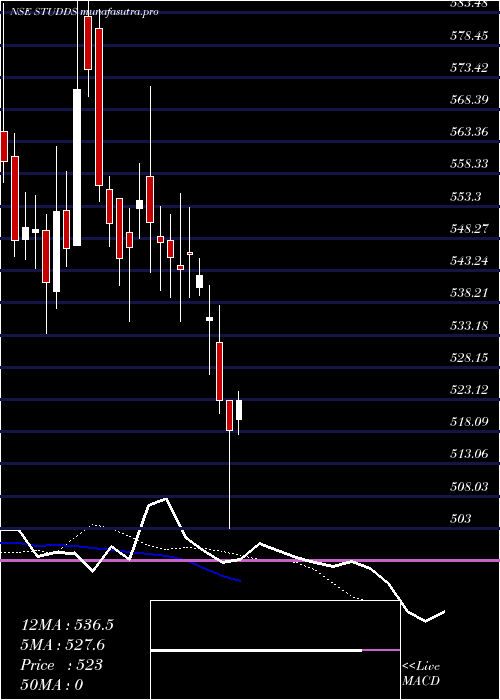Click the 528.15 price axis label
The image size is (500, 700).
point(469,358)
